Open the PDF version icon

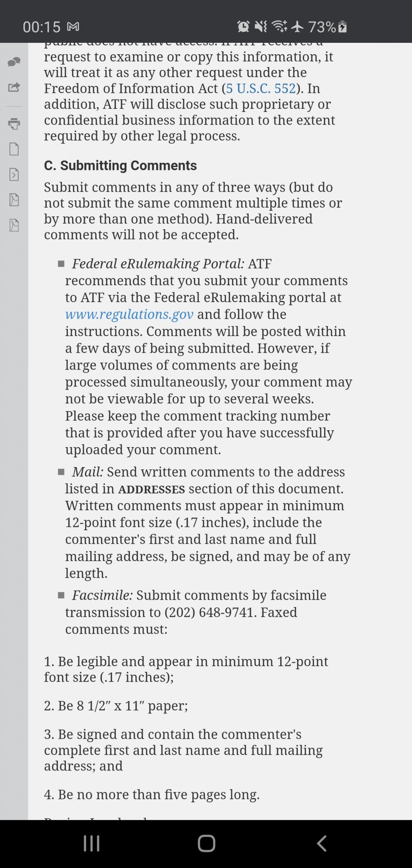[14, 200]
